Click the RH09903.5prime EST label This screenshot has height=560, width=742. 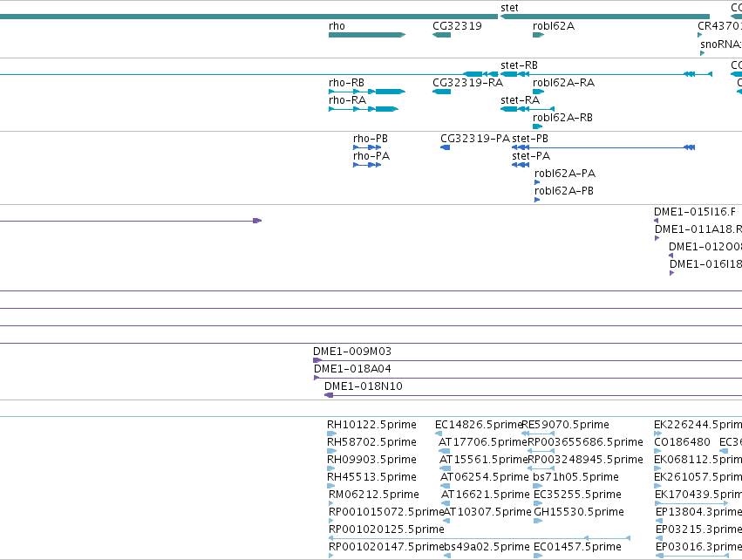pos(371,460)
